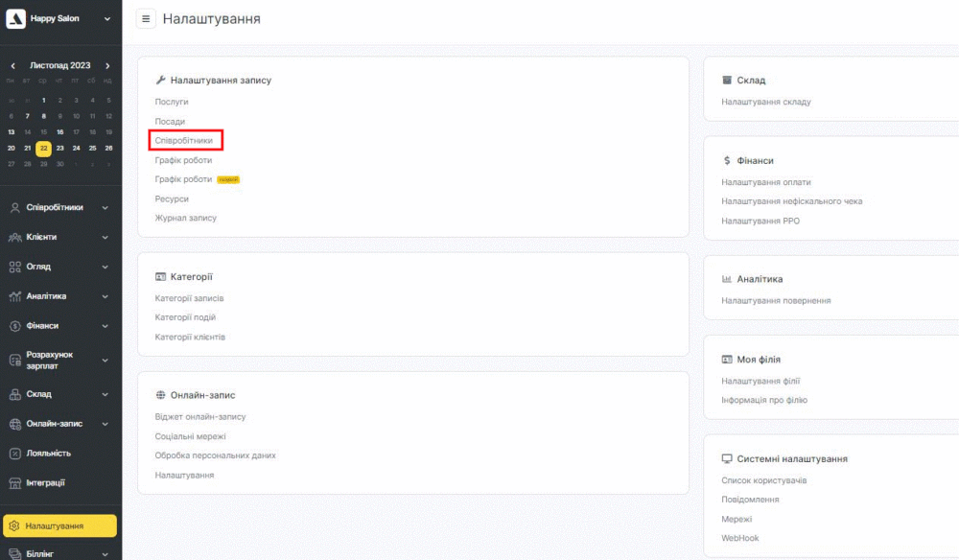The width and height of the screenshot is (959, 560).
Task: Open the Ресурси settings link
Action: [172, 199]
